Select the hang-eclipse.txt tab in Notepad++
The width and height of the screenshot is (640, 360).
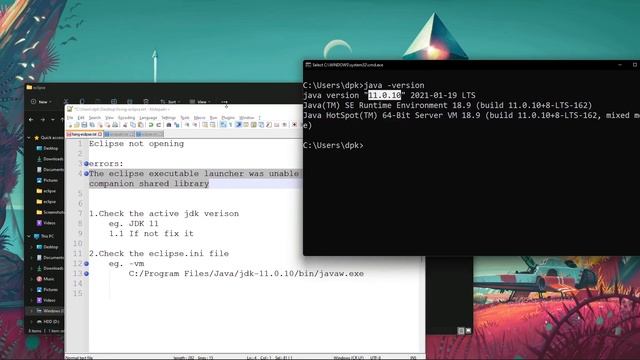(84, 134)
